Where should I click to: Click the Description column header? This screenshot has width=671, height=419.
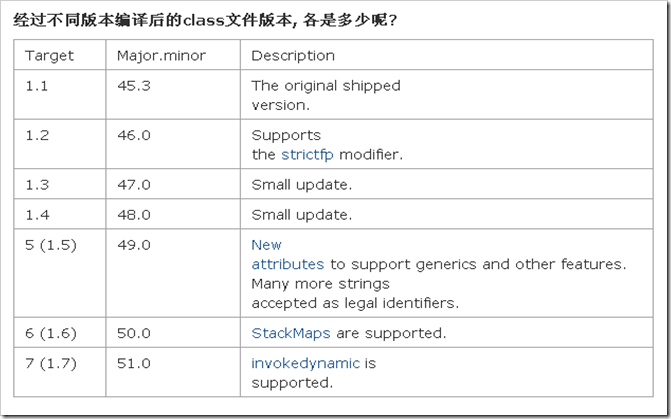293,56
